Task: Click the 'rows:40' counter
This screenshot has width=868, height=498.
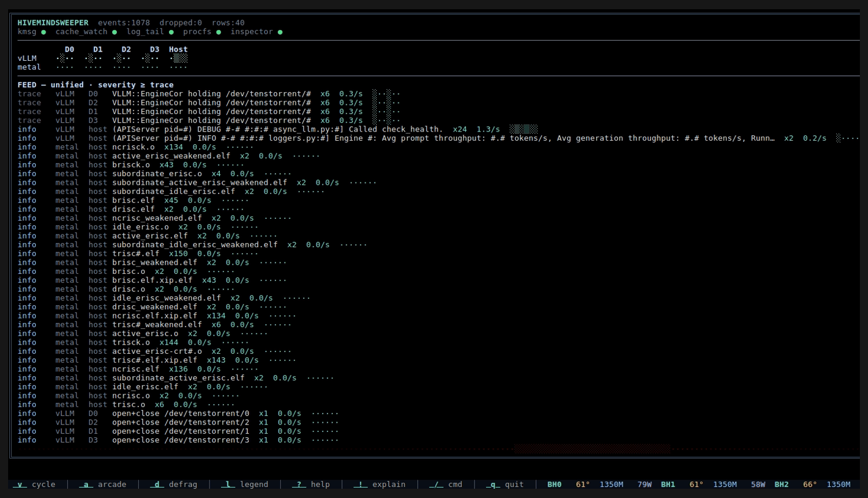Action: pos(228,23)
